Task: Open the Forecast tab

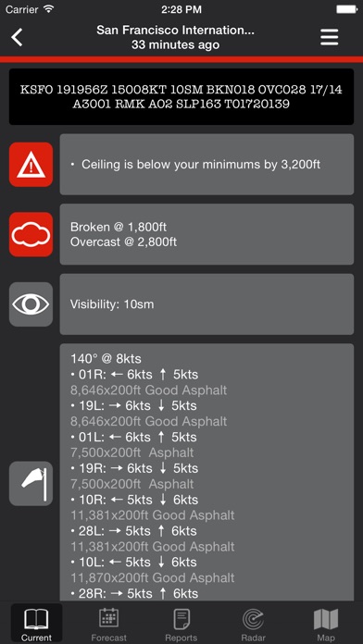Action: [109, 624]
